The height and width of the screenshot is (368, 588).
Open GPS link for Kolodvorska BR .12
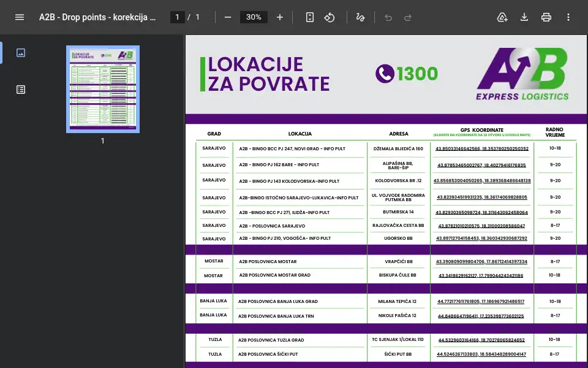point(482,180)
